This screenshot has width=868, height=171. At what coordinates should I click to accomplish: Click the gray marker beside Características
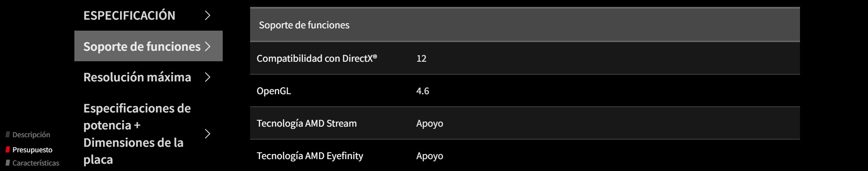[x=8, y=163]
